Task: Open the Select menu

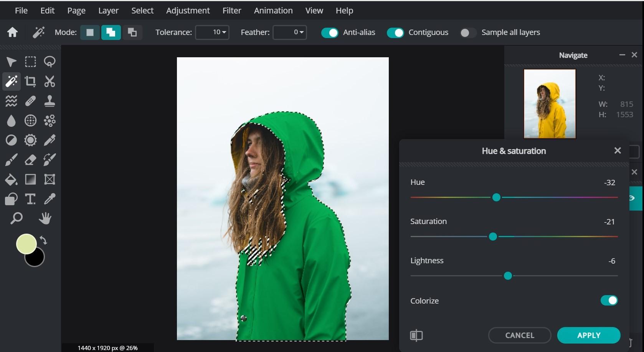Action: (x=142, y=10)
